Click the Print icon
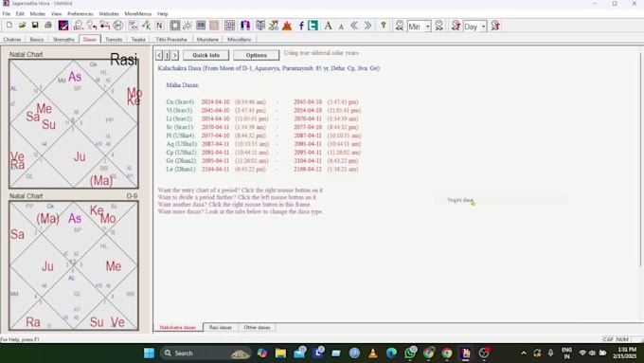 (x=48, y=26)
